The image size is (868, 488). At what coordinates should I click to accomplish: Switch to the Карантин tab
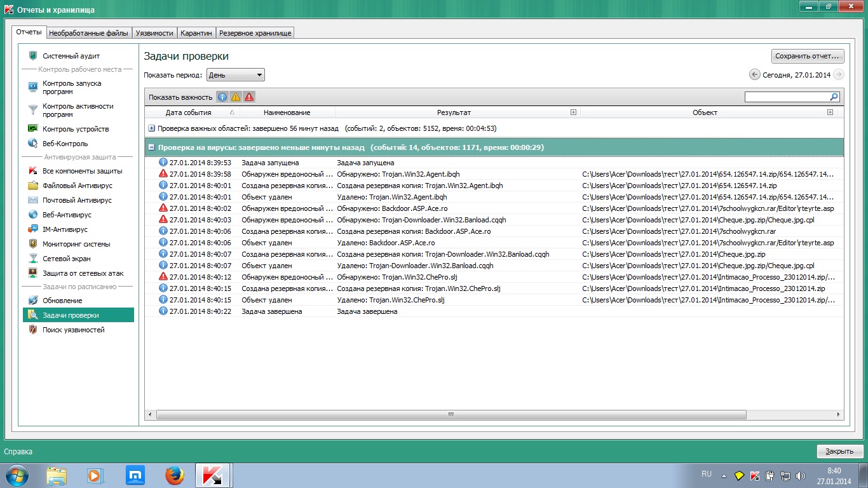[x=196, y=33]
